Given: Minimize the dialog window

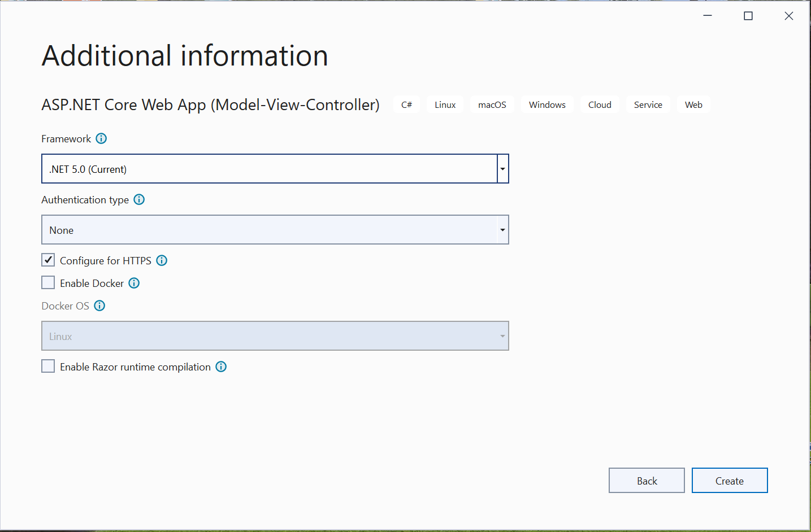Looking at the screenshot, I should [x=707, y=16].
